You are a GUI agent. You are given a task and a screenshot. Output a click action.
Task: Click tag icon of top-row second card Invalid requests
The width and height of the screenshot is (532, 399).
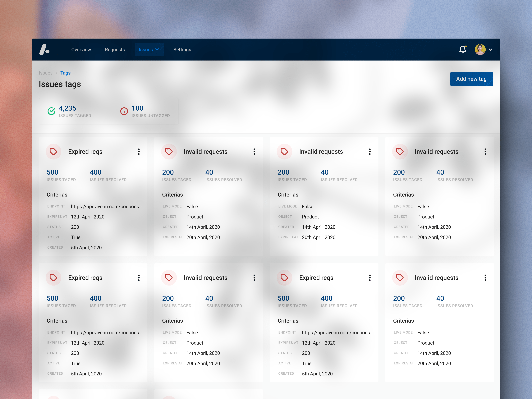169,152
